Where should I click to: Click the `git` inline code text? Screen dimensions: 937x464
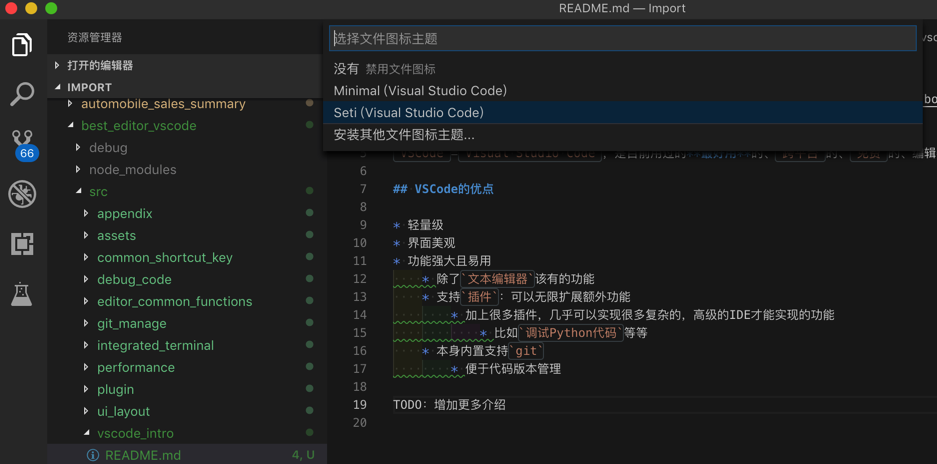[x=526, y=351]
